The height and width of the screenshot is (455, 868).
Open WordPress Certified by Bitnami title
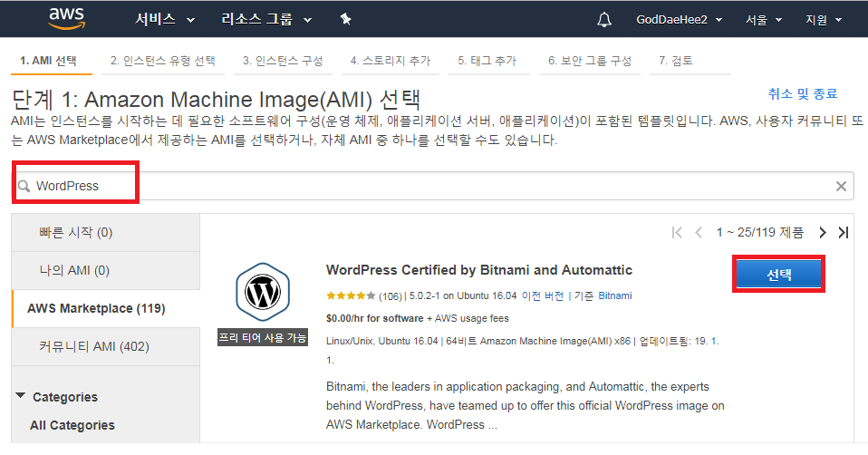pyautogui.click(x=478, y=270)
